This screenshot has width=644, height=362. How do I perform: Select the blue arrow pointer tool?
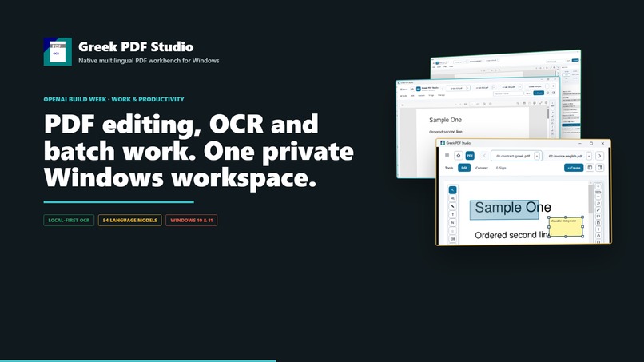click(x=452, y=190)
